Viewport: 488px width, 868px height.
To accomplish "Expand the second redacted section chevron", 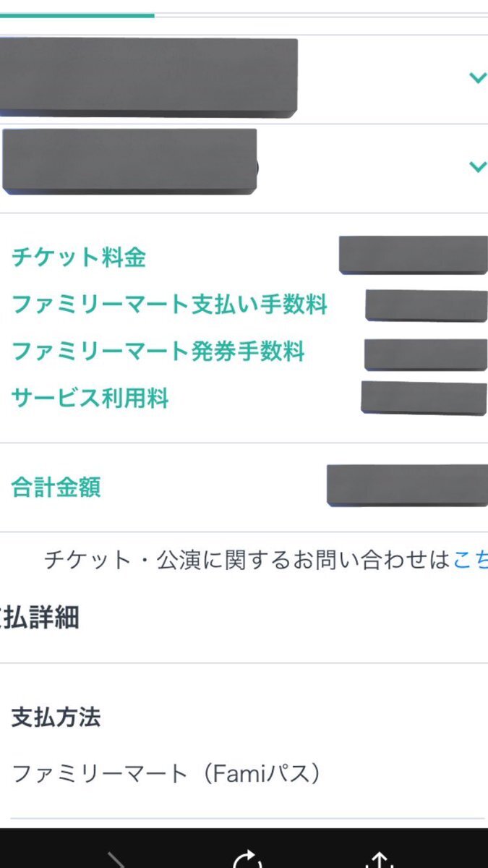I will pos(477,166).
